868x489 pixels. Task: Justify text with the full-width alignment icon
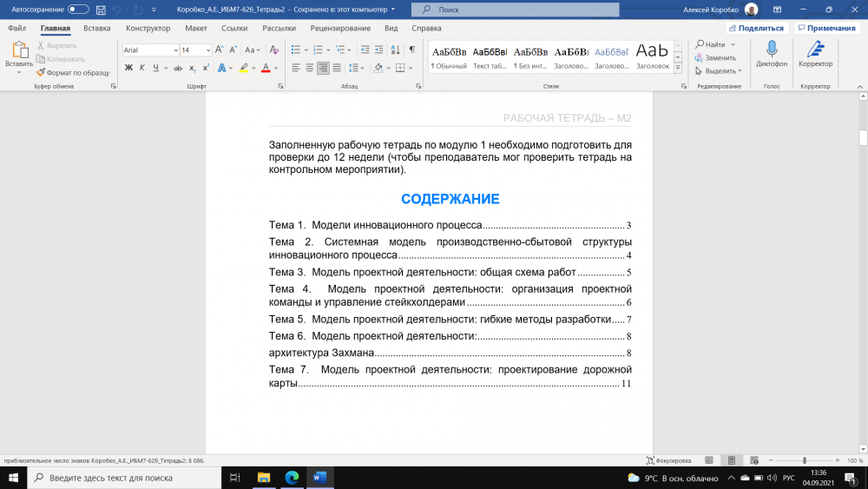click(x=337, y=68)
